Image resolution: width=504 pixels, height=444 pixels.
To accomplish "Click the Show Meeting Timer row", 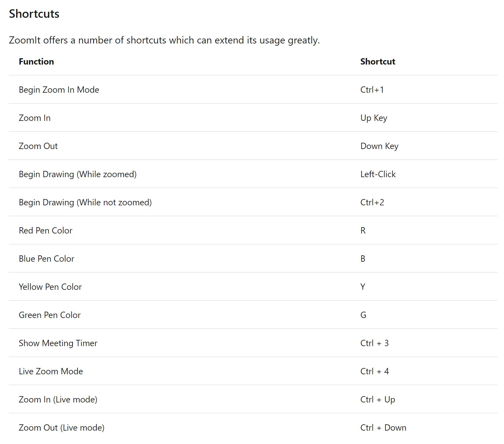I will pyautogui.click(x=58, y=343).
